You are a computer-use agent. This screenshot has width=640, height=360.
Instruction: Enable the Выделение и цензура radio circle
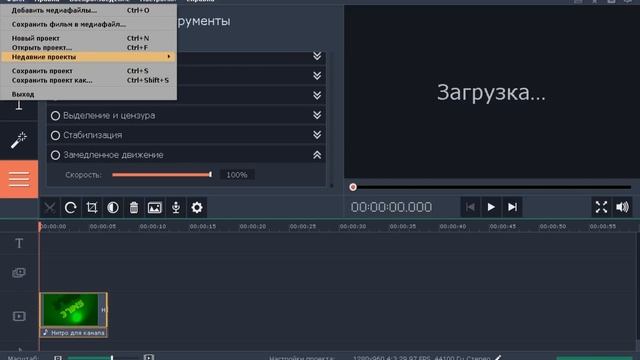coord(55,116)
